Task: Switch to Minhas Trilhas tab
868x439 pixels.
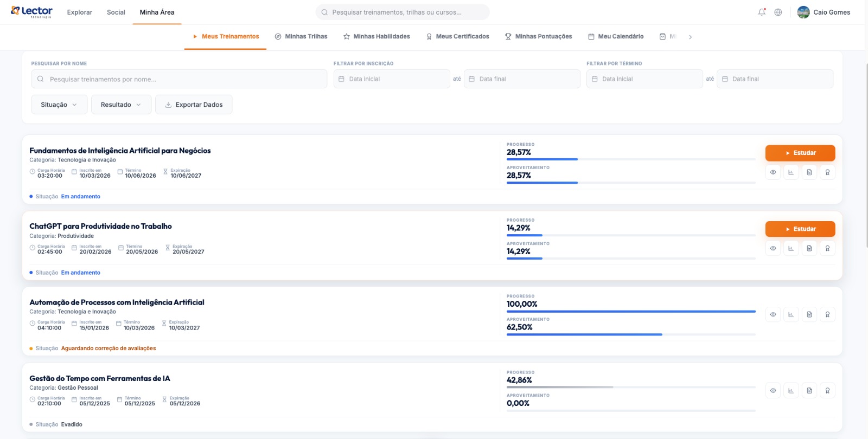Action: [x=301, y=36]
